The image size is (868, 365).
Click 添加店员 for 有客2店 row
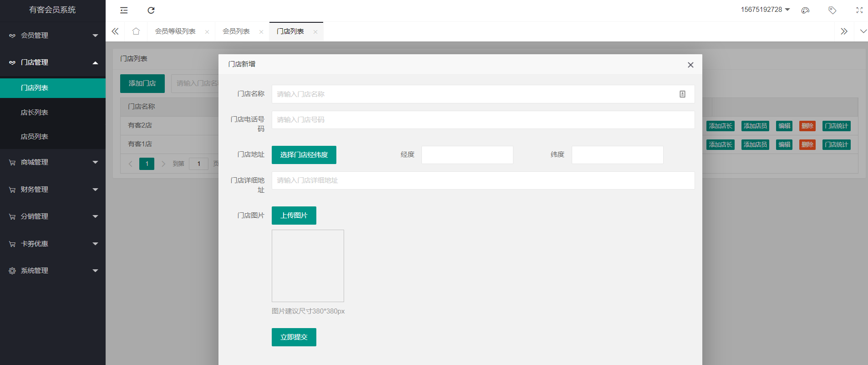click(755, 126)
